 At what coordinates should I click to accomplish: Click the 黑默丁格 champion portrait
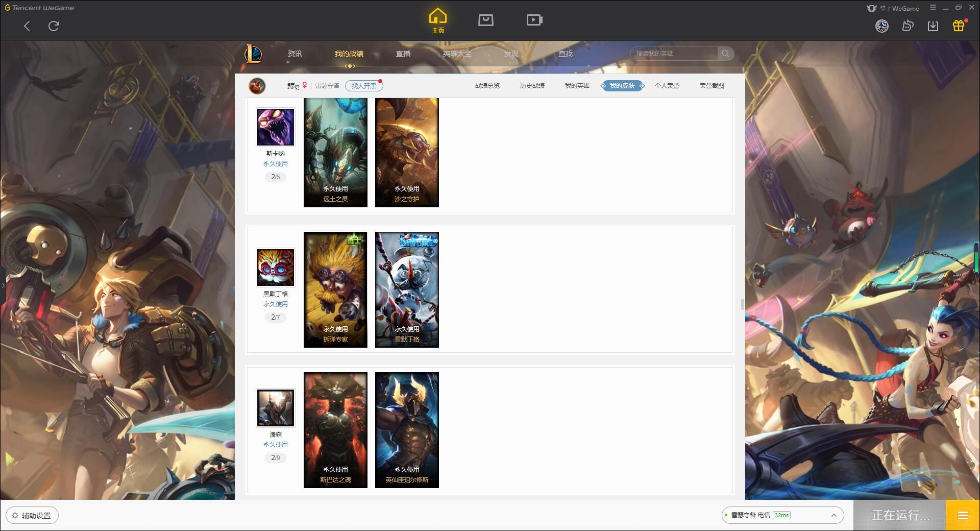(276, 268)
